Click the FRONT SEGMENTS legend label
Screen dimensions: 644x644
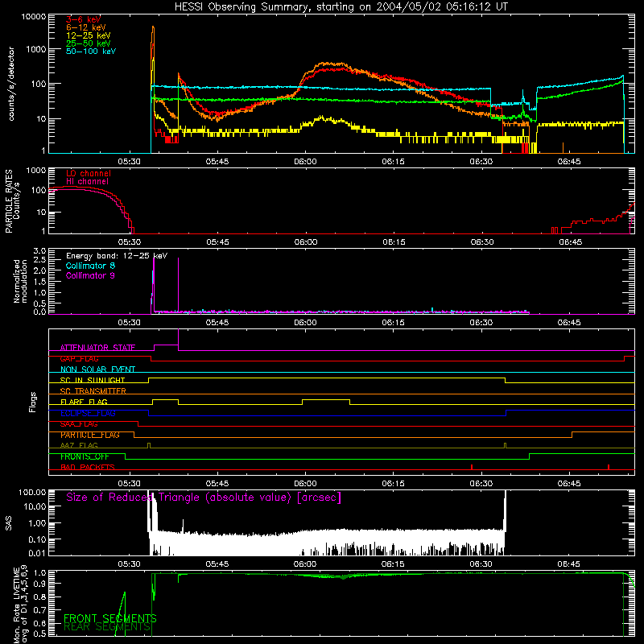pos(110,618)
